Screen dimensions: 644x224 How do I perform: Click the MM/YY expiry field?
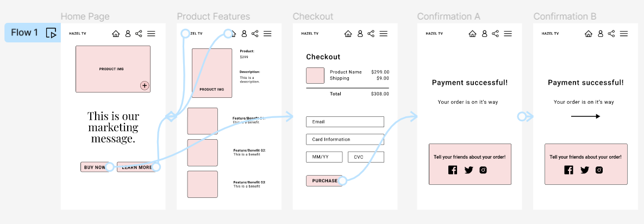tap(324, 157)
